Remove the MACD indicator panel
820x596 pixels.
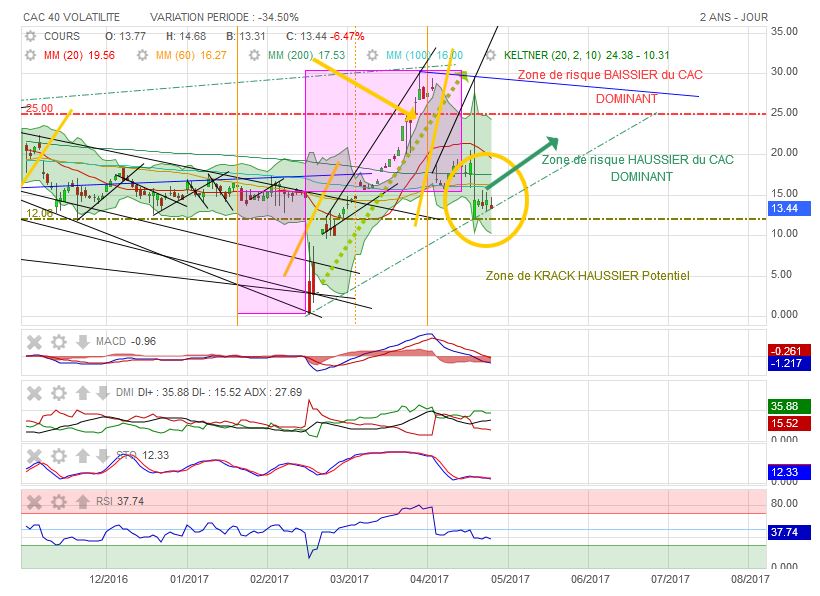(34, 342)
